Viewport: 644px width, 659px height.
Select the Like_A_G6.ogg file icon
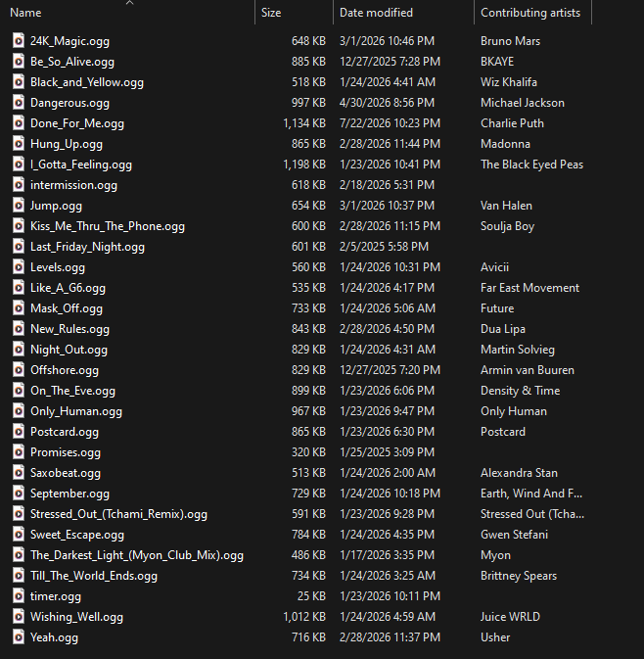click(x=18, y=288)
